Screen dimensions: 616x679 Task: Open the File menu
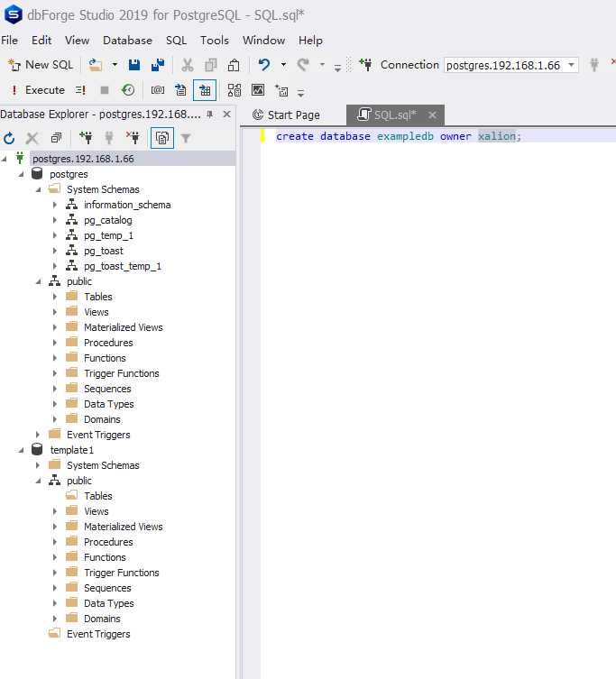(10, 41)
